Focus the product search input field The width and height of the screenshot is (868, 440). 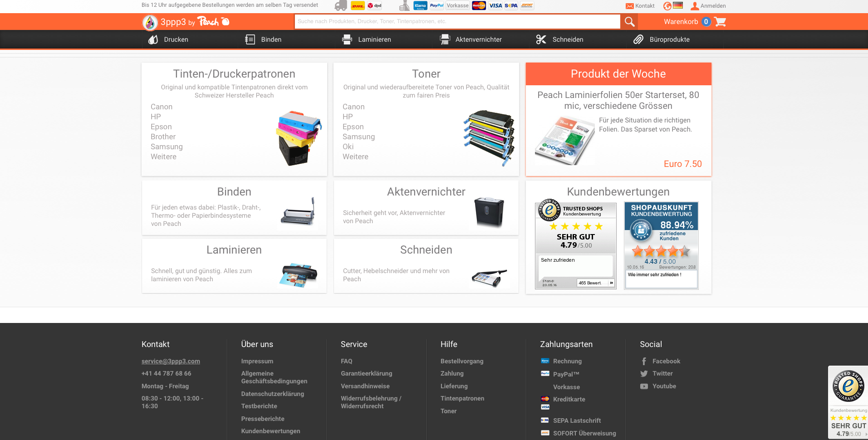tap(457, 21)
